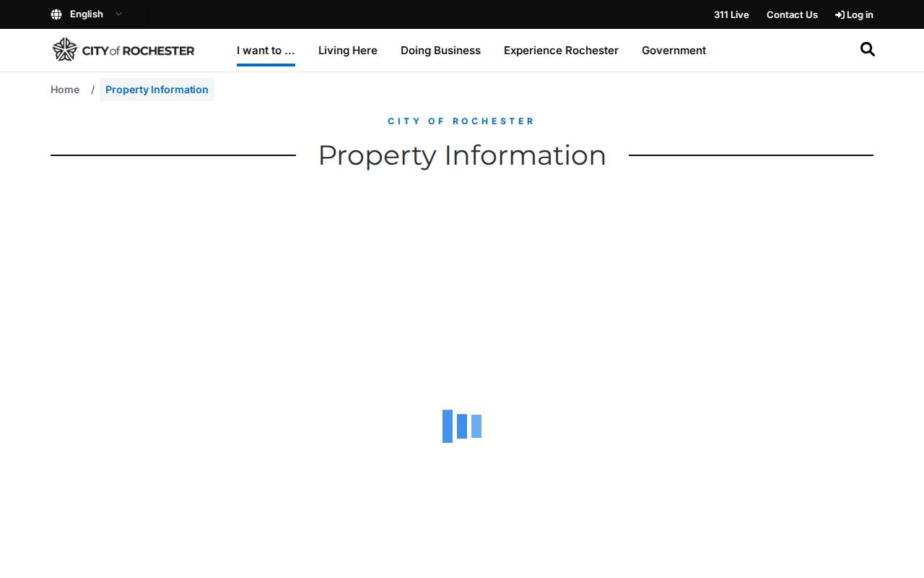Open the Experience Rochester menu

[x=561, y=51]
